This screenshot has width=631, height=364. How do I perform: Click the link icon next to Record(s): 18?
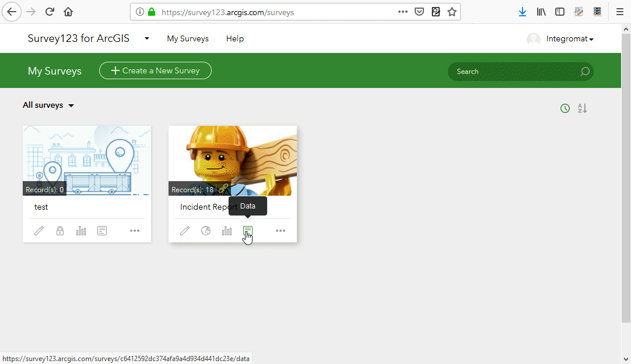pyautogui.click(x=223, y=189)
